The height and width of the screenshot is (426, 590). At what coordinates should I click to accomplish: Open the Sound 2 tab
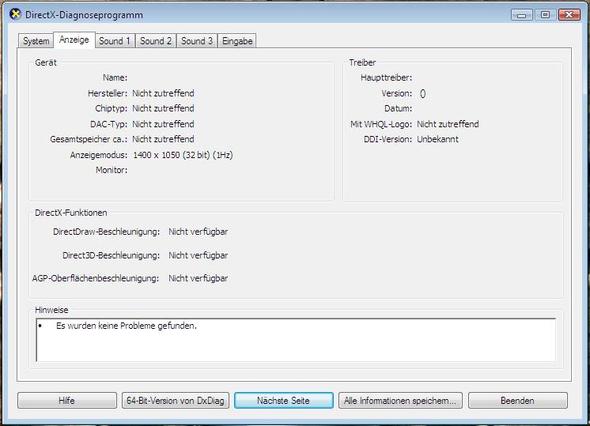(156, 41)
